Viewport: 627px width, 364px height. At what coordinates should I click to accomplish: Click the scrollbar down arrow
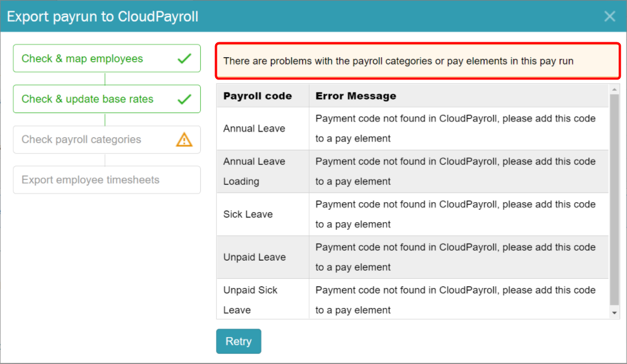point(614,313)
